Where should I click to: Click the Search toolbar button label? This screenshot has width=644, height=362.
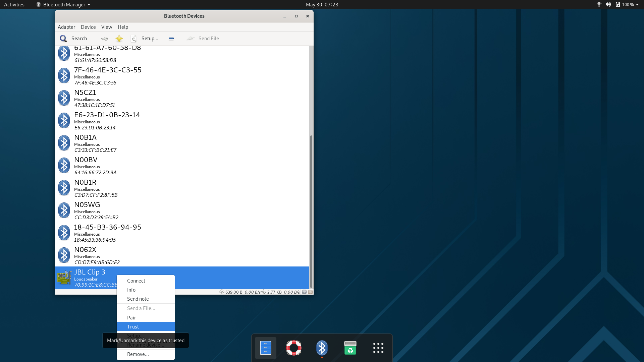click(x=79, y=39)
